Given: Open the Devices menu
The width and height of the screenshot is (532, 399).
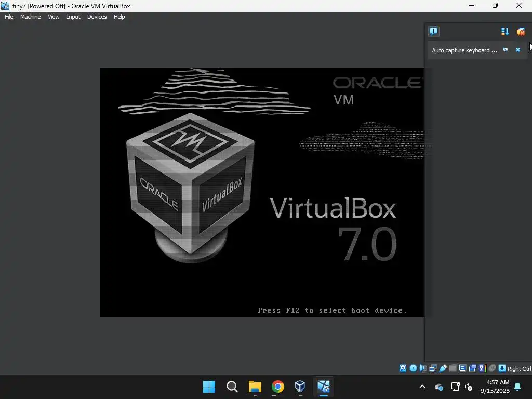Looking at the screenshot, I should (x=97, y=17).
